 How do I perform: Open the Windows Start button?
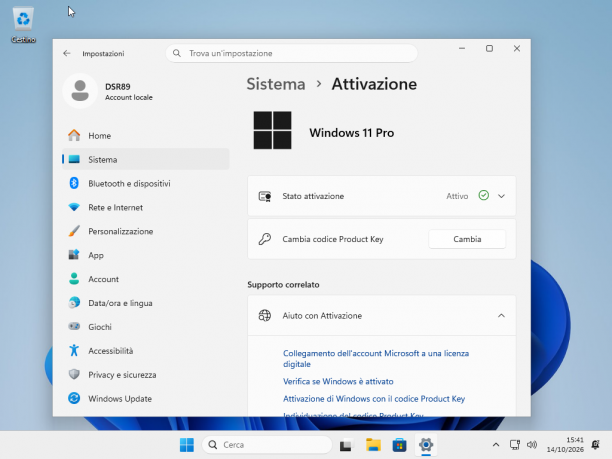187,445
